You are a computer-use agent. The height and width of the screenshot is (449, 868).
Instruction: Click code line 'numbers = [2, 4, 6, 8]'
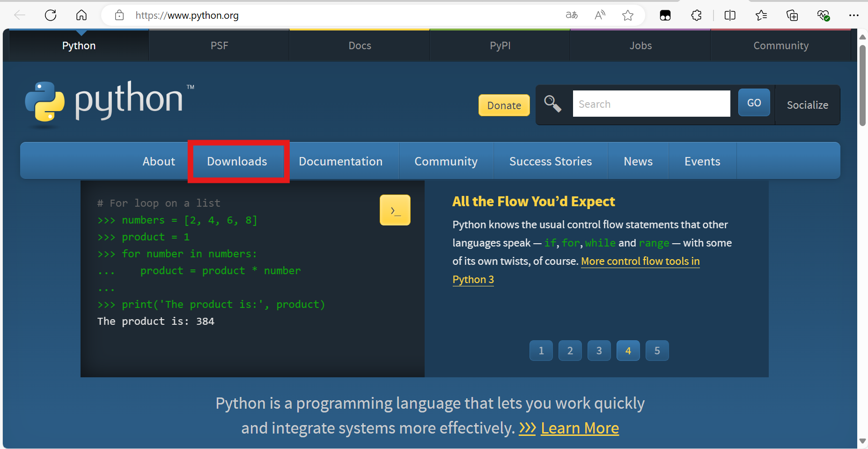click(190, 220)
